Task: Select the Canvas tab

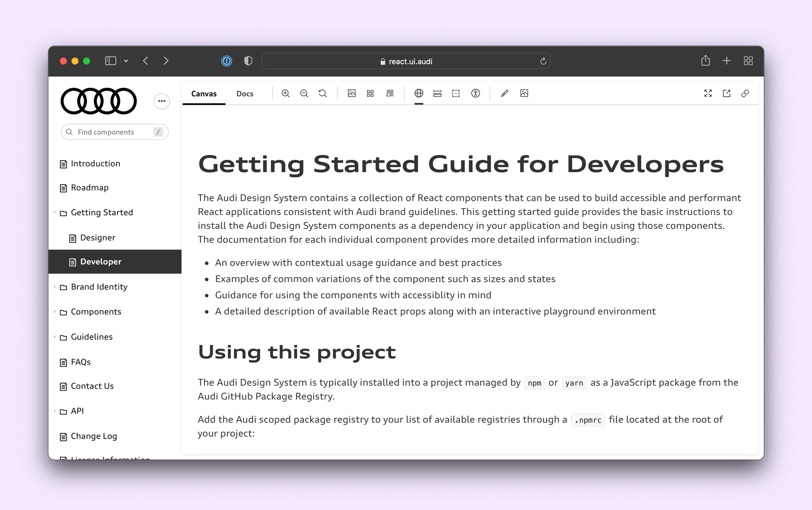Action: click(x=204, y=94)
